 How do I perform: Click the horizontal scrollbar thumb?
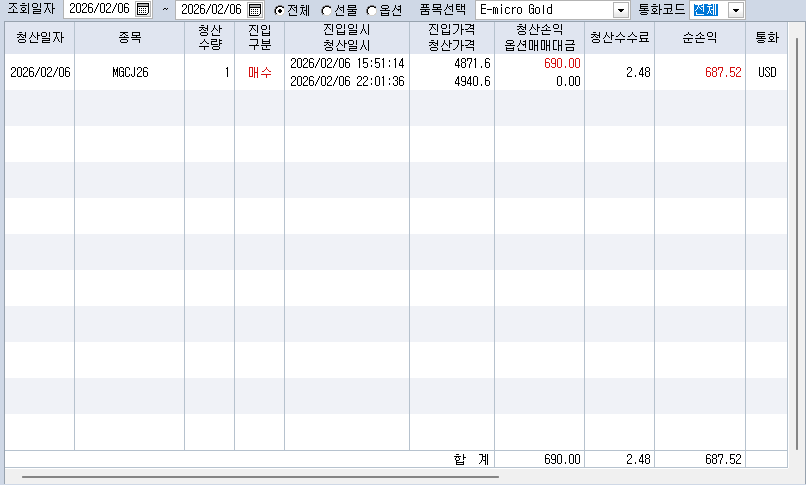(260, 477)
